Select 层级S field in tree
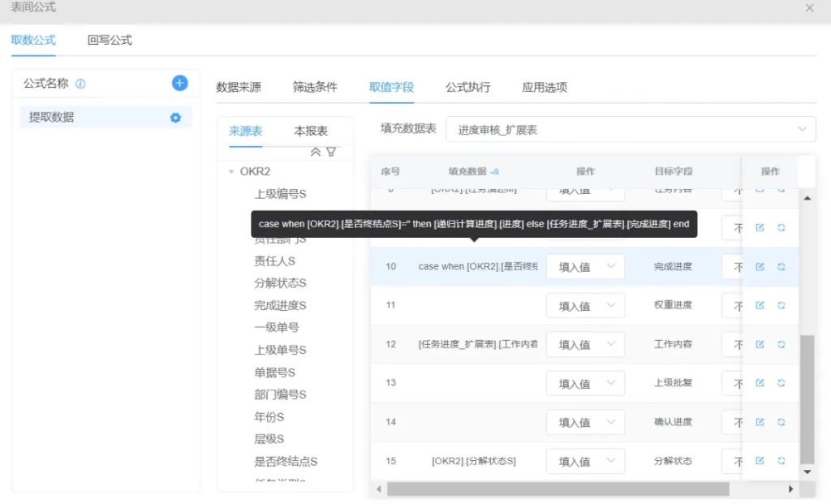The image size is (831, 504). coord(269,439)
